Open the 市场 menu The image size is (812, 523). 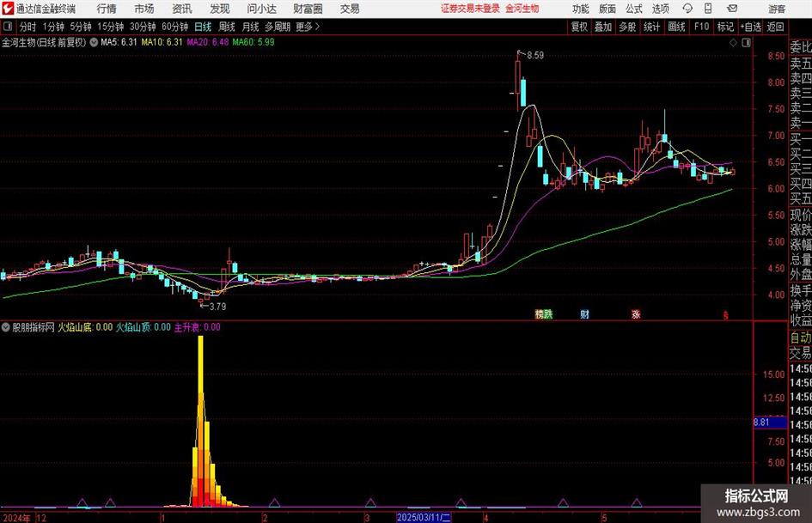pyautogui.click(x=144, y=9)
